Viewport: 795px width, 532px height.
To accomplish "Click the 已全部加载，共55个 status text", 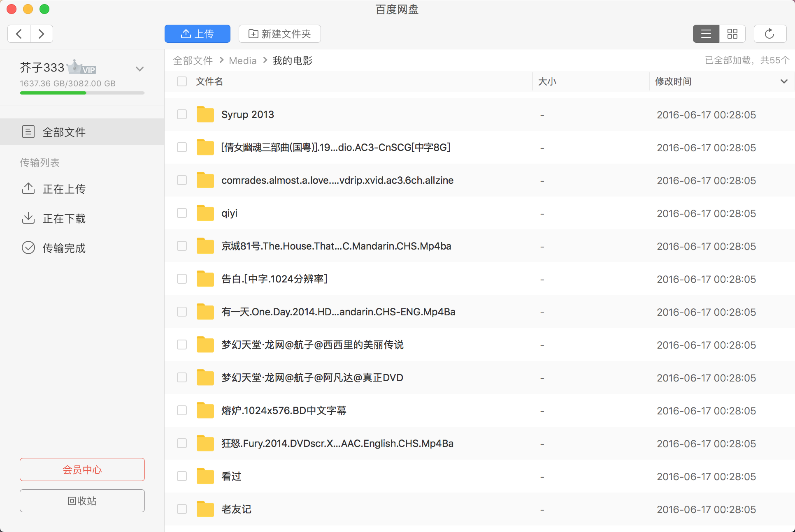I will 747,60.
